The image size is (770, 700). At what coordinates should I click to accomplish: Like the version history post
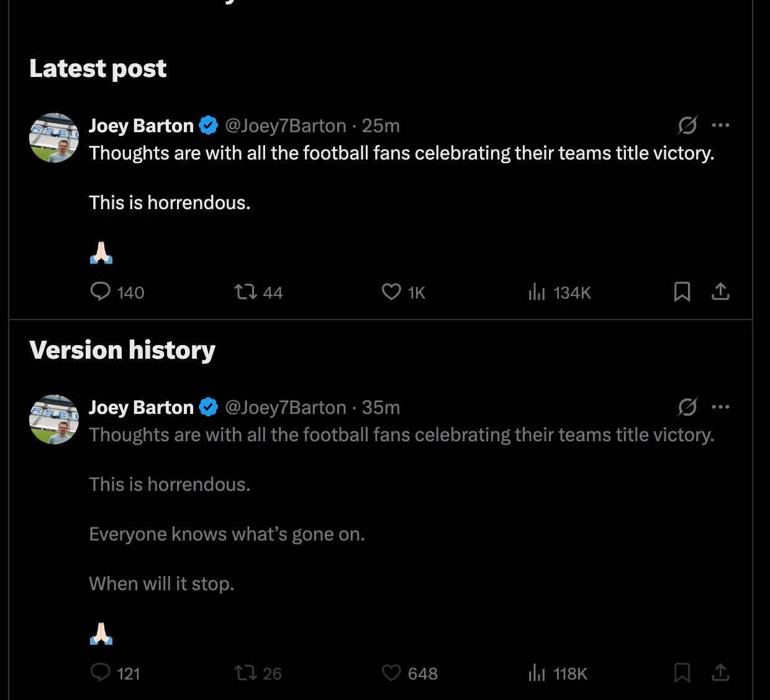pos(391,673)
